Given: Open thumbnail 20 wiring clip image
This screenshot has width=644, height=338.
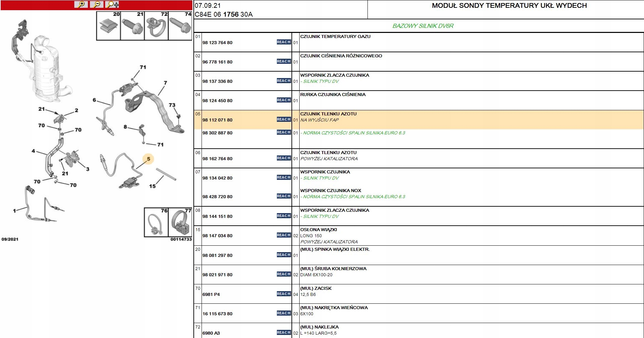Looking at the screenshot, I should pos(109,26).
